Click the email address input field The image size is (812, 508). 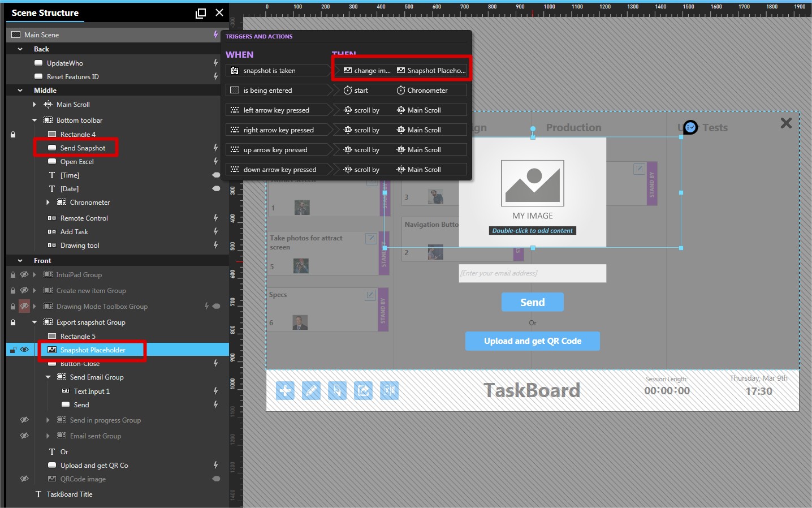[x=532, y=273]
